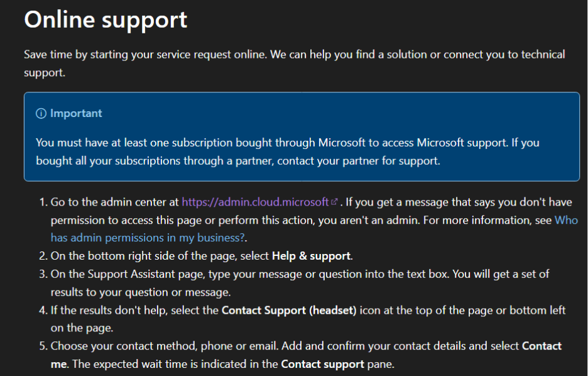This screenshot has height=376, width=588.
Task: Click the bold 'Contact Support (headset)' text
Action: [x=289, y=311]
